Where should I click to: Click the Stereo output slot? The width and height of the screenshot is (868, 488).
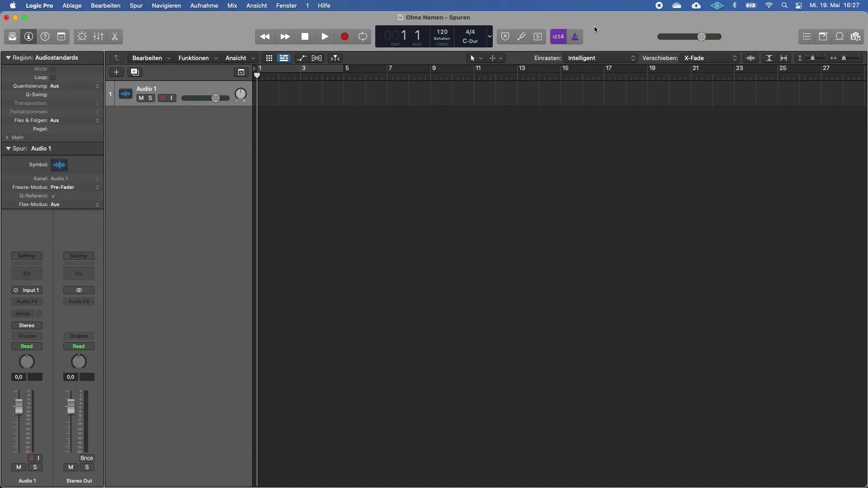tap(27, 325)
